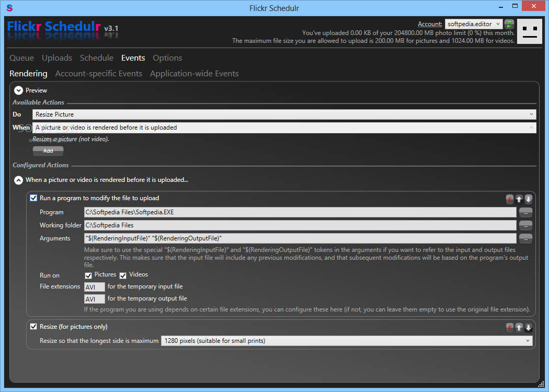Image resolution: width=549 pixels, height=392 pixels.
Task: Delete the Run a program action
Action: pyautogui.click(x=509, y=199)
